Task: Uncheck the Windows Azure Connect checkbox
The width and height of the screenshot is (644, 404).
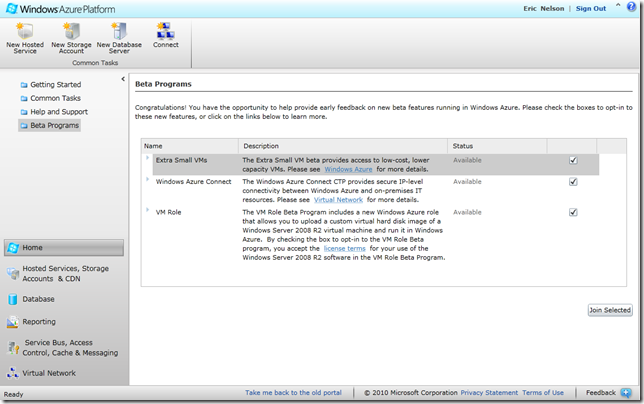Action: pos(573,182)
